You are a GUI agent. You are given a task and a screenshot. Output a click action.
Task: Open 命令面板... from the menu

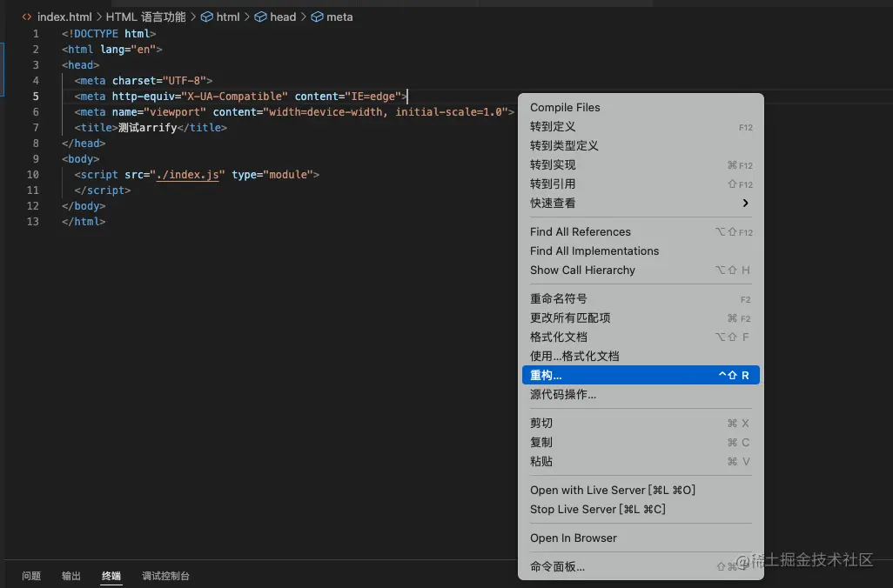[641, 567]
